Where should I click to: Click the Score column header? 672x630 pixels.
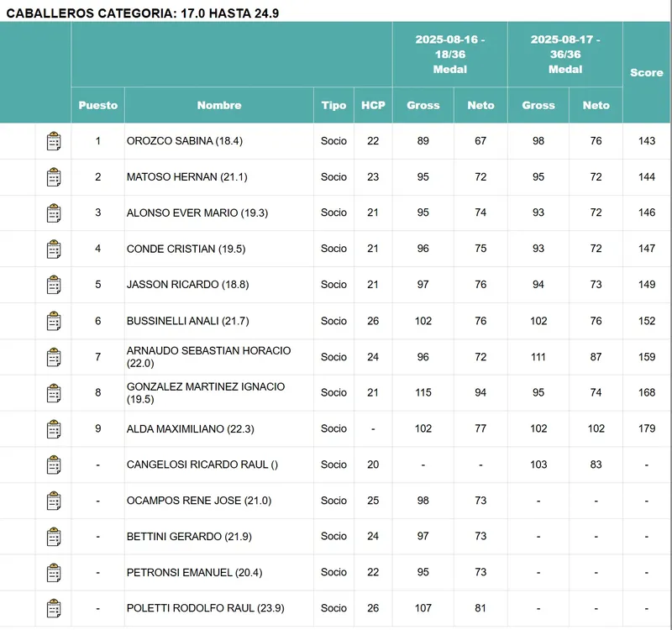tap(647, 73)
